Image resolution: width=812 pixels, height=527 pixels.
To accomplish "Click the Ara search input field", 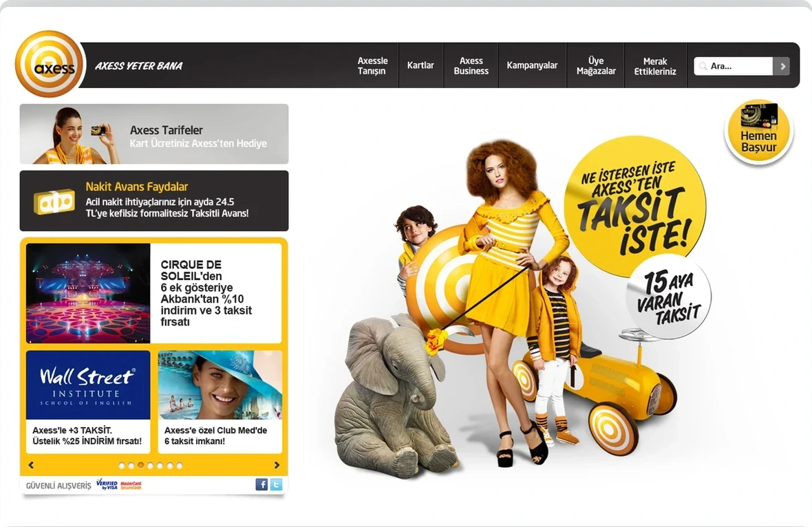I will point(734,66).
